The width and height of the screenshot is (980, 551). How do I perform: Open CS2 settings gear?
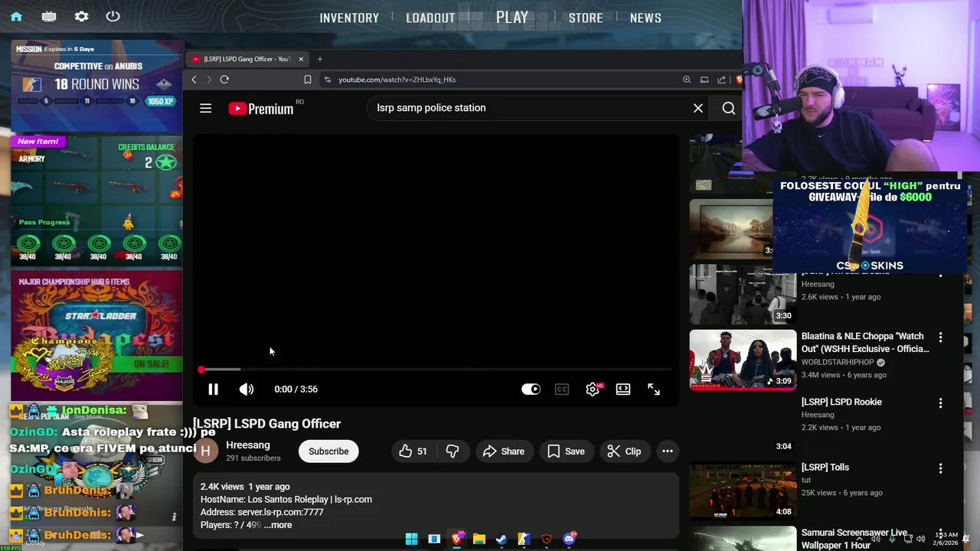coord(81,16)
